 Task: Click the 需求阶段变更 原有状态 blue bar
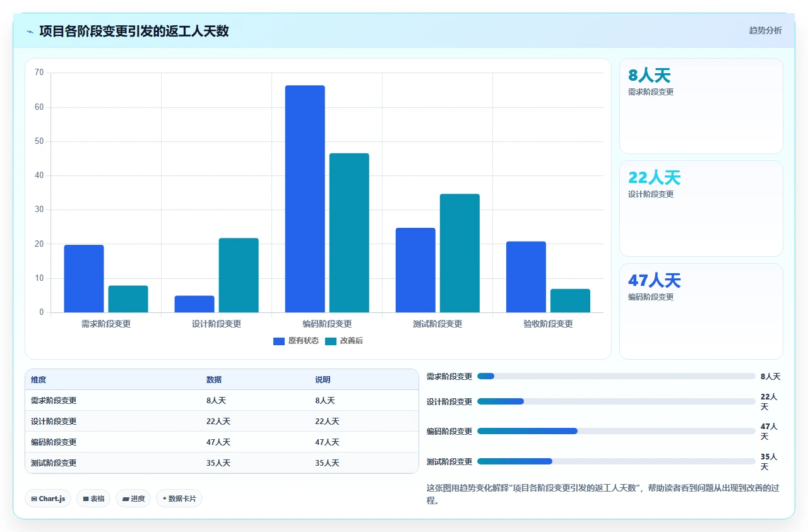click(84, 278)
